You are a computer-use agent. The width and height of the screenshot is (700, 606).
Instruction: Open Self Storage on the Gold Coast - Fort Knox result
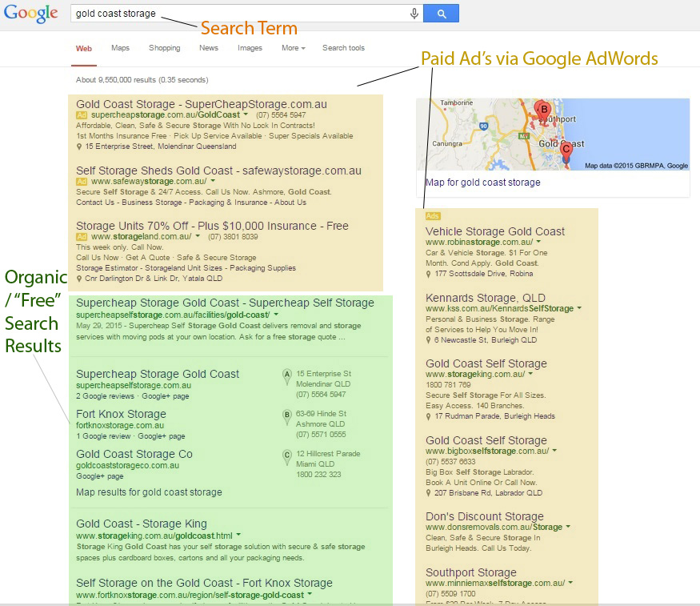click(x=204, y=583)
